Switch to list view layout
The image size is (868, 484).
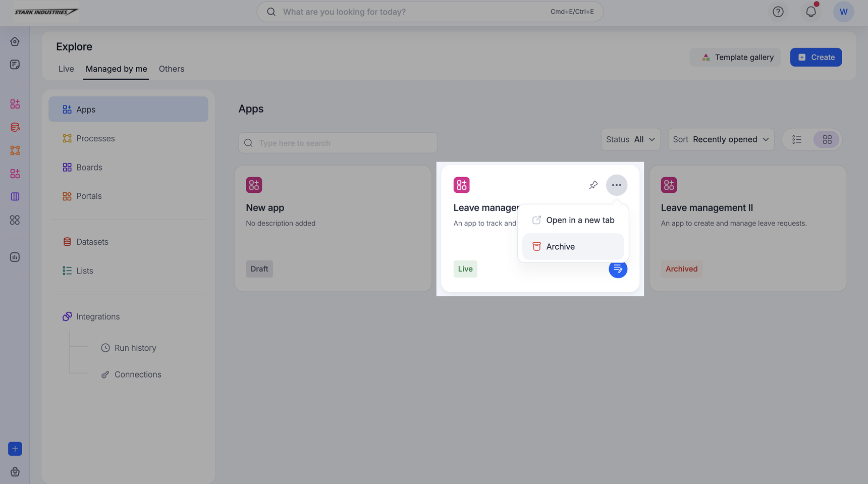(796, 140)
